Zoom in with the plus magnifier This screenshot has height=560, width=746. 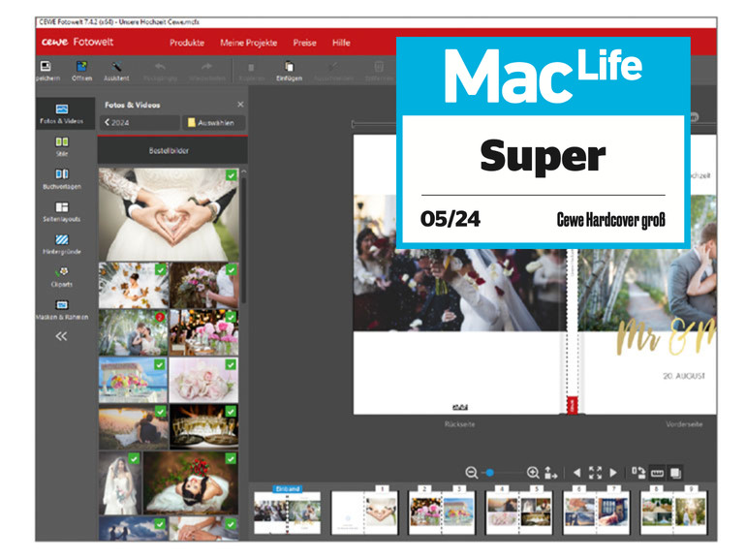pos(533,473)
